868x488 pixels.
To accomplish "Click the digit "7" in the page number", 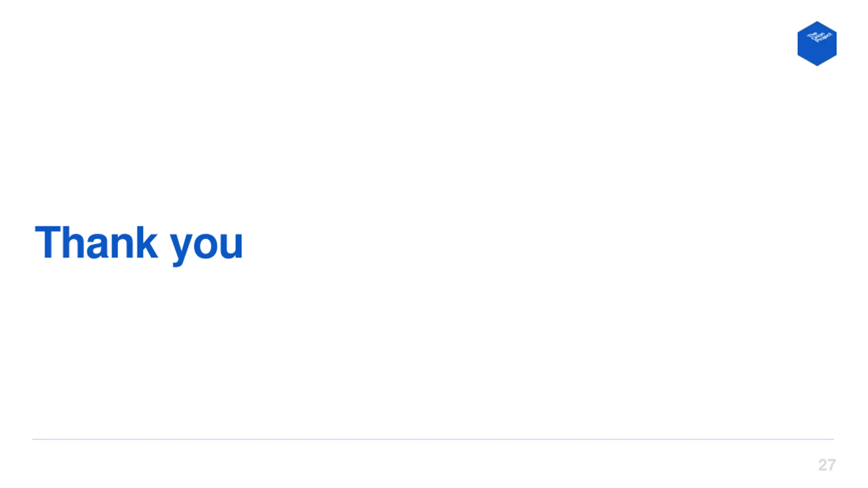I will pos(832,465).
